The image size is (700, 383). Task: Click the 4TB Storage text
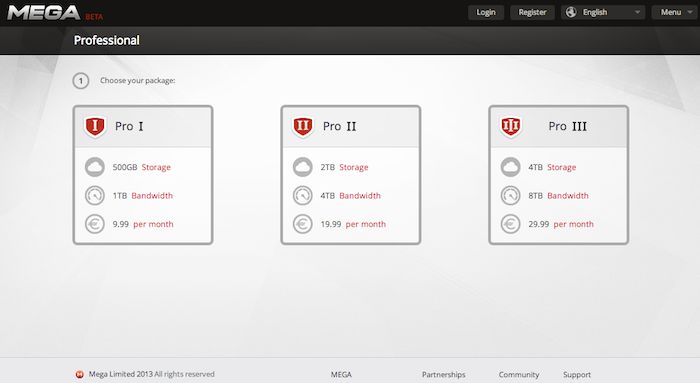point(552,167)
